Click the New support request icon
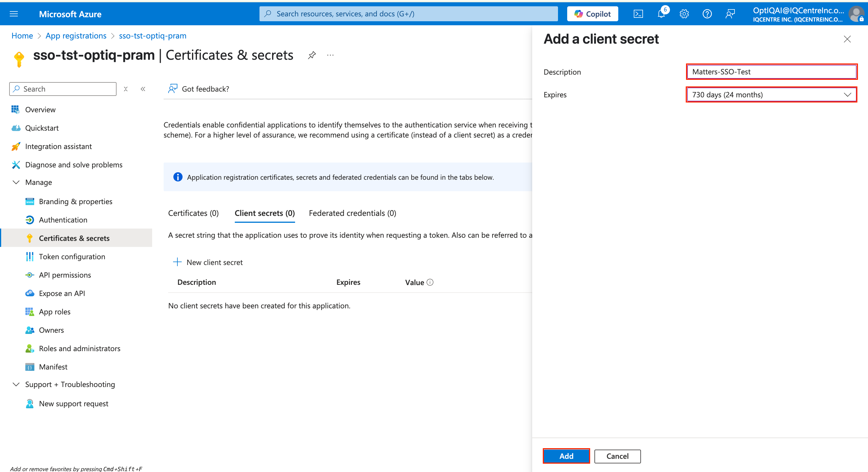Image resolution: width=868 pixels, height=472 pixels. (30, 404)
